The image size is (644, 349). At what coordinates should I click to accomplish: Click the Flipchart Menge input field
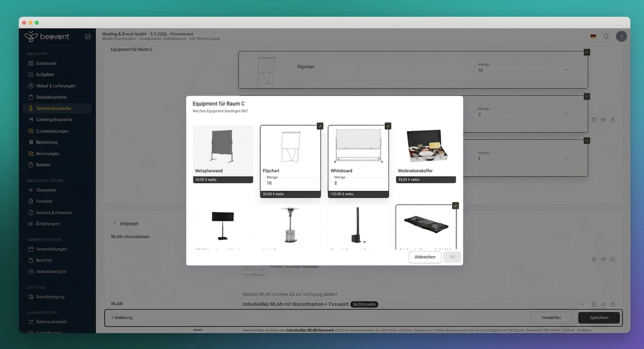(x=290, y=183)
